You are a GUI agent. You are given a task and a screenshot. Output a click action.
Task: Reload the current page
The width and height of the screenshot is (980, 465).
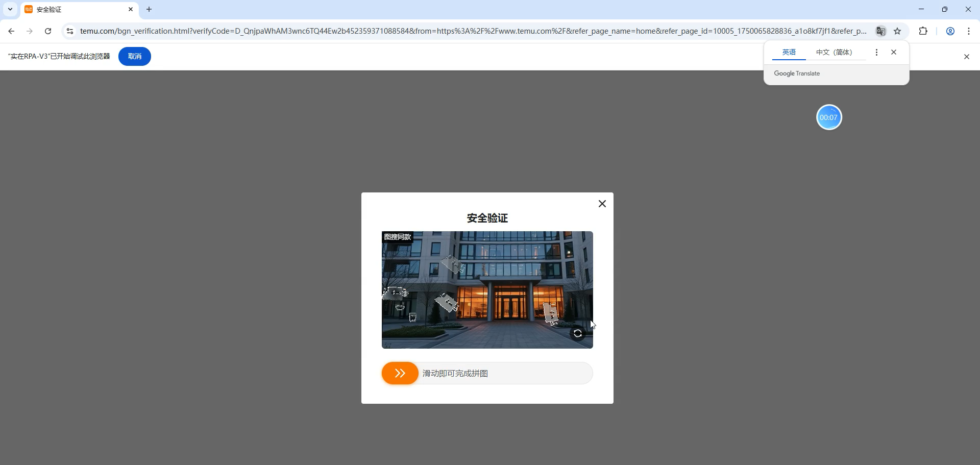click(x=48, y=31)
